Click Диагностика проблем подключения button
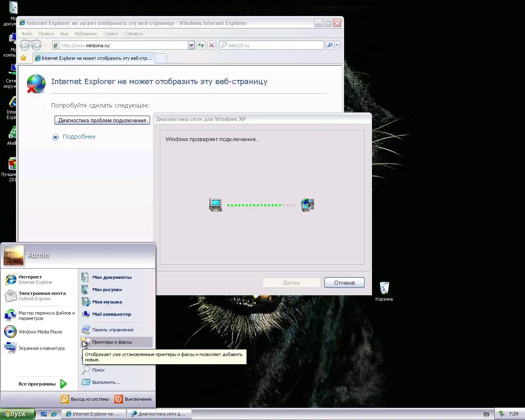The height and width of the screenshot is (420, 525). 102,120
